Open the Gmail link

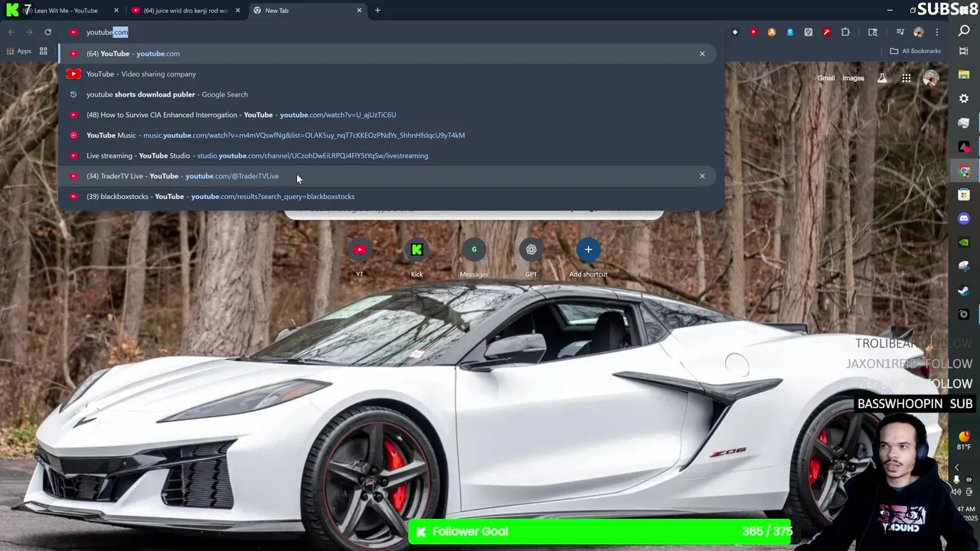tap(825, 78)
